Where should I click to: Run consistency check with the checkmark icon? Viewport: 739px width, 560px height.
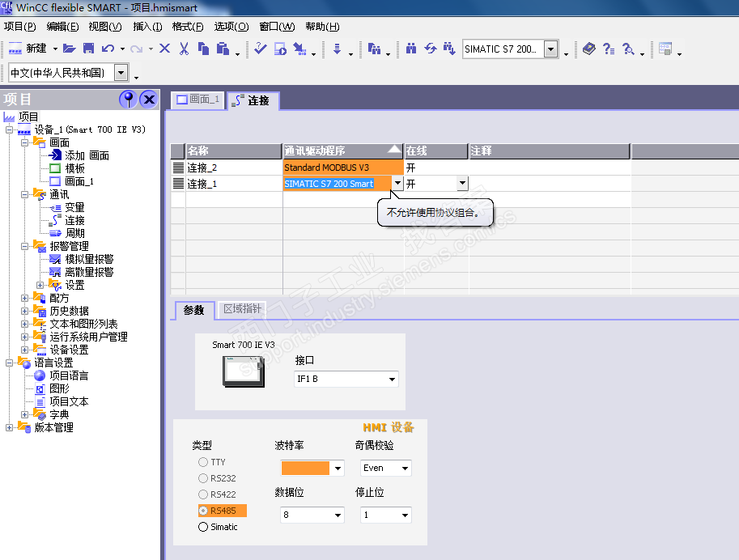coord(260,49)
